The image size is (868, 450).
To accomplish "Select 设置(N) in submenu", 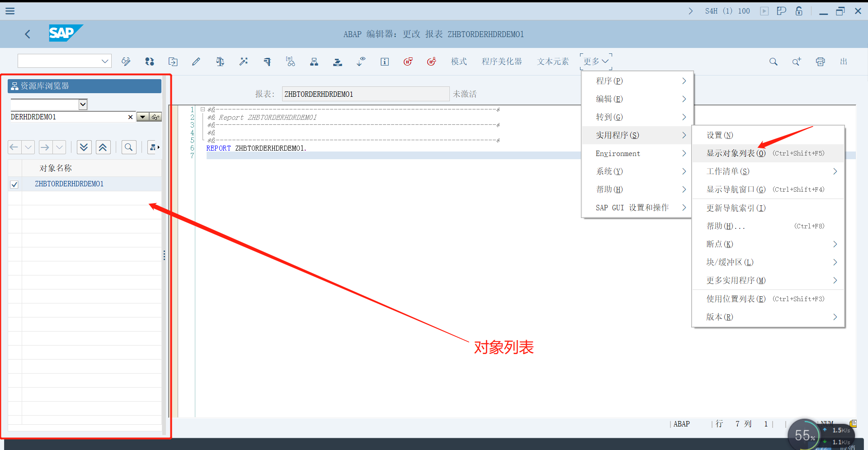I will click(x=768, y=135).
